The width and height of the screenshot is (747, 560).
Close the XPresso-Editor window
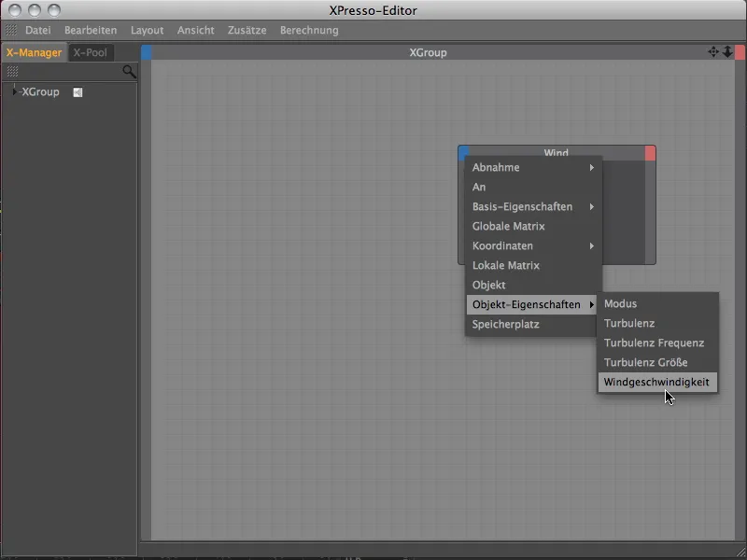click(15, 10)
